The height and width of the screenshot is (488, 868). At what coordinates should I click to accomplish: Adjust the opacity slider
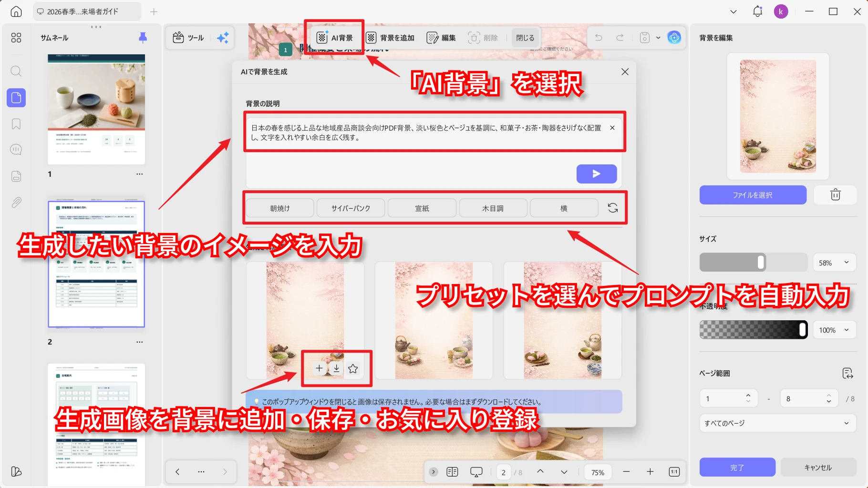754,329
